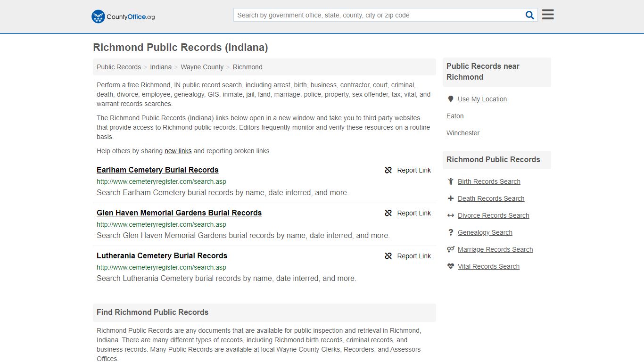Click the CountyOffice.org logo

123,16
